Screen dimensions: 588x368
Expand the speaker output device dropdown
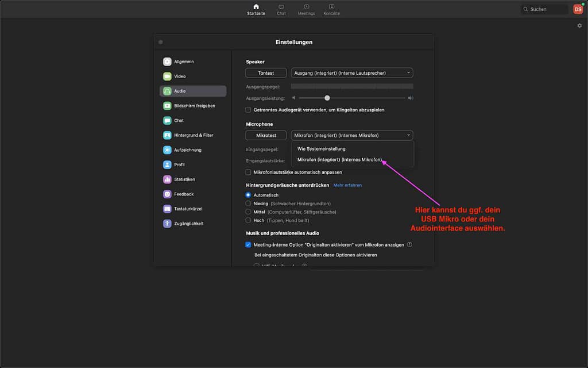[x=352, y=73]
